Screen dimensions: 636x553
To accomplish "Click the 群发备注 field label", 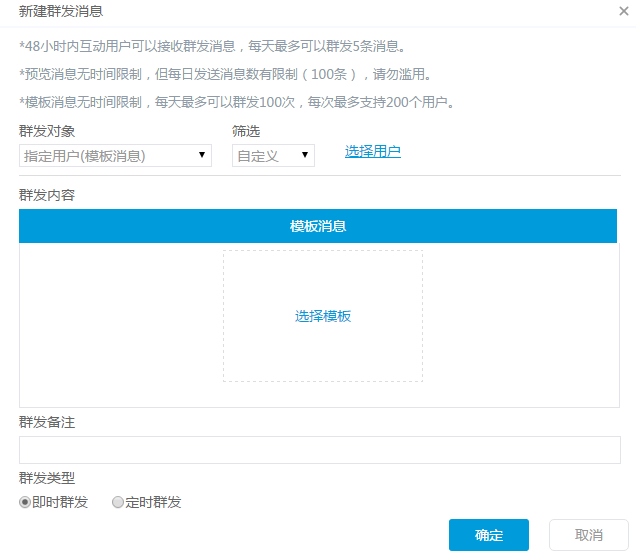I will [47, 422].
